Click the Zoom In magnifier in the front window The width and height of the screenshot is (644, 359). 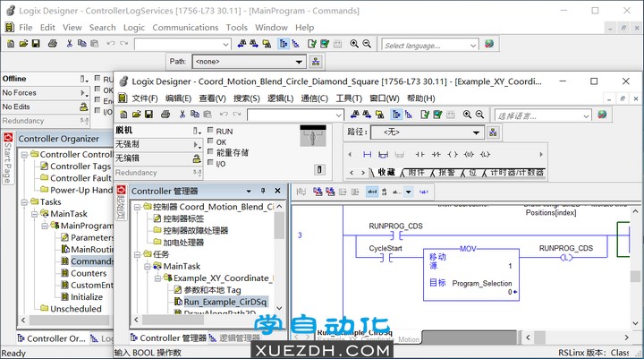pos(467,115)
